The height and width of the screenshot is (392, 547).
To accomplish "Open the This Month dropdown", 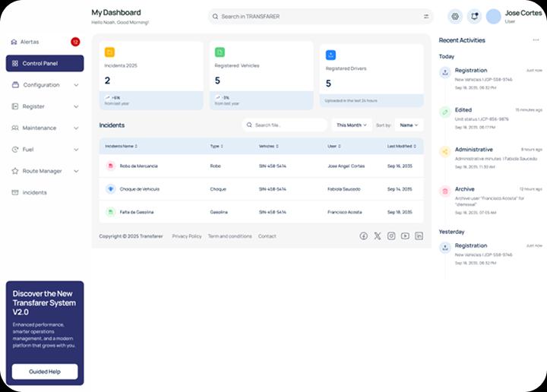I will pyautogui.click(x=351, y=125).
